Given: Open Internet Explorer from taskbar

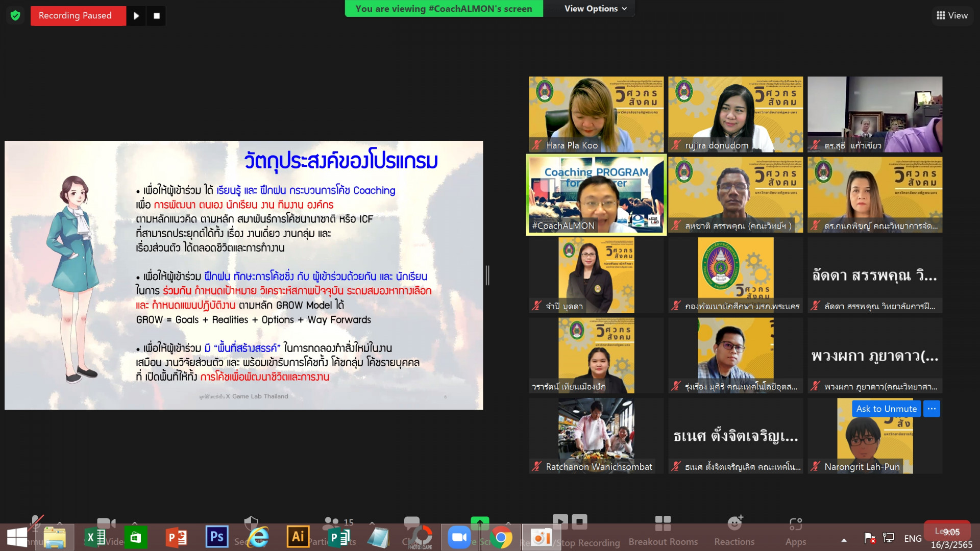Looking at the screenshot, I should [x=258, y=538].
